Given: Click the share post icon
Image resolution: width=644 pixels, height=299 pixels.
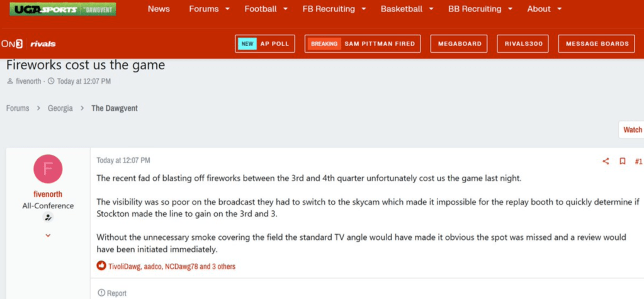Looking at the screenshot, I should (x=606, y=161).
